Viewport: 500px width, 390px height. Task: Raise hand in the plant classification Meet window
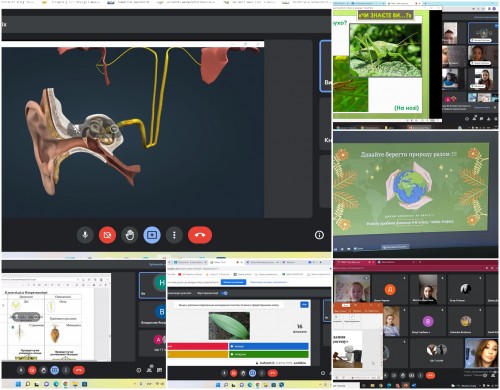coord(43,370)
